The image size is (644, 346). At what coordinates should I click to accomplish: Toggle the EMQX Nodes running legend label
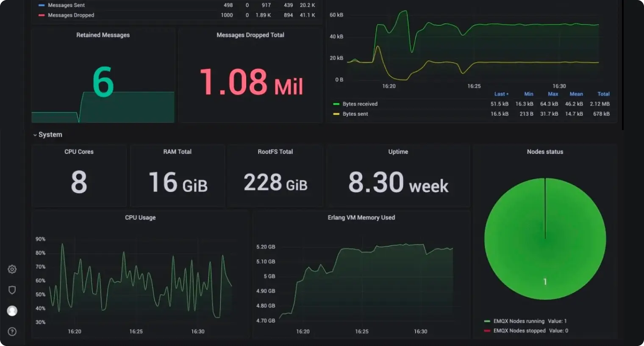[x=519, y=321]
